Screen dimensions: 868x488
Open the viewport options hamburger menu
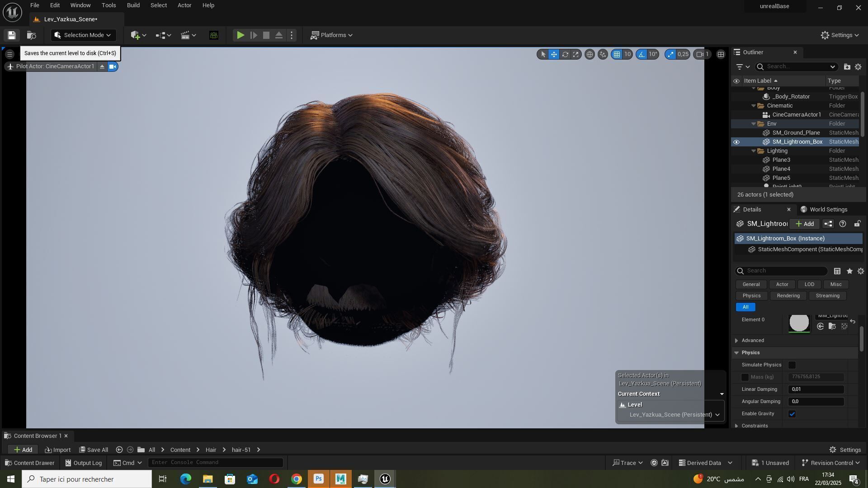coord(9,55)
